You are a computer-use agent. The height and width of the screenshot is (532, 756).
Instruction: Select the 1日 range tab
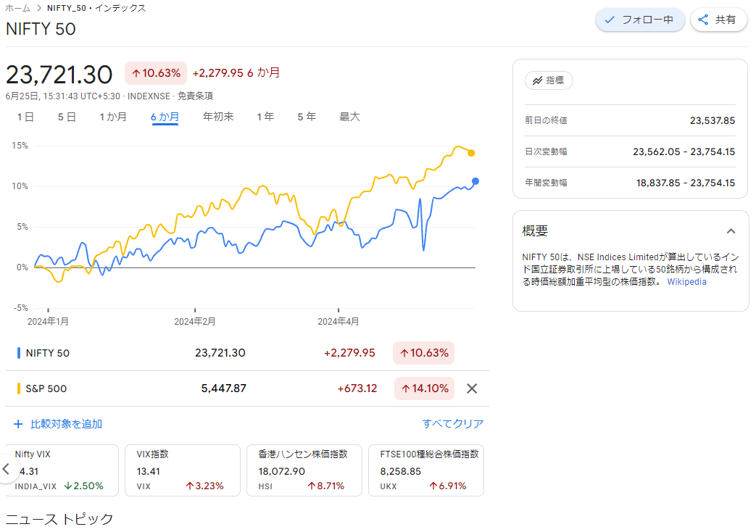click(x=25, y=117)
